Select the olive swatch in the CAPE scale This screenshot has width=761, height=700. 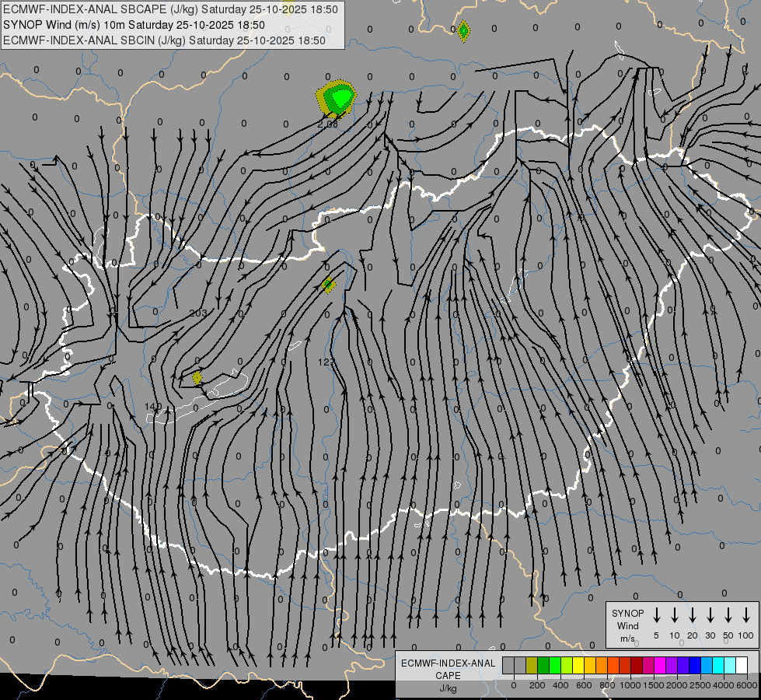[x=532, y=666]
